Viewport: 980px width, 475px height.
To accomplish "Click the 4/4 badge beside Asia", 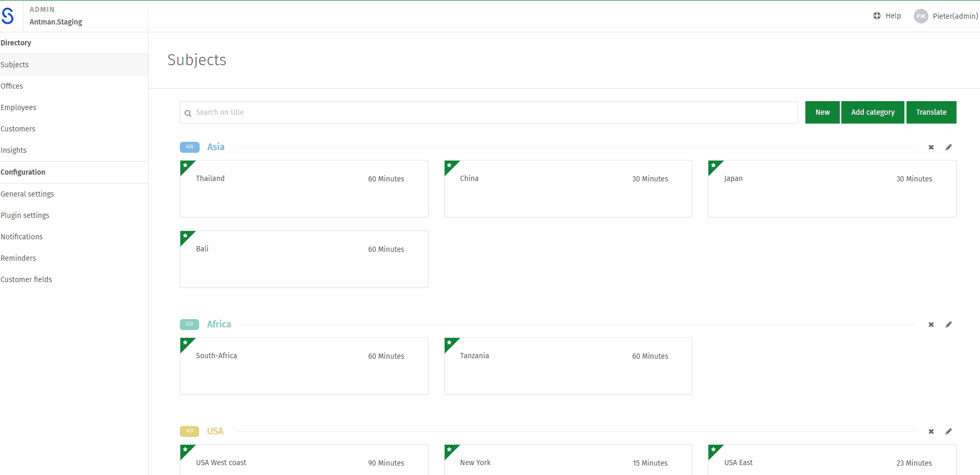I will pyautogui.click(x=190, y=147).
